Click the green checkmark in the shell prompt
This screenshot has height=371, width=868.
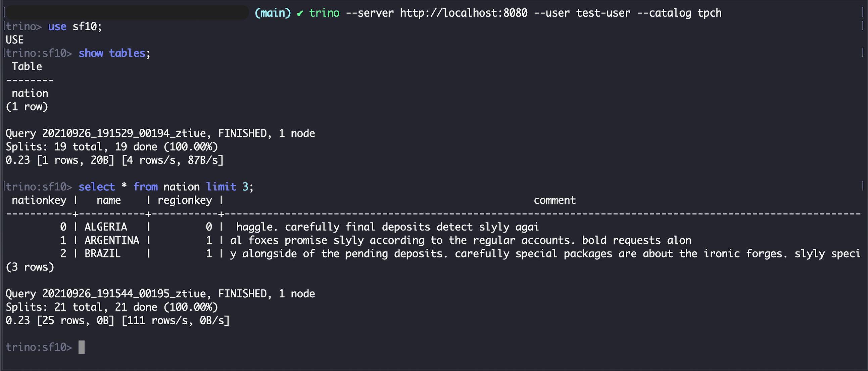300,13
